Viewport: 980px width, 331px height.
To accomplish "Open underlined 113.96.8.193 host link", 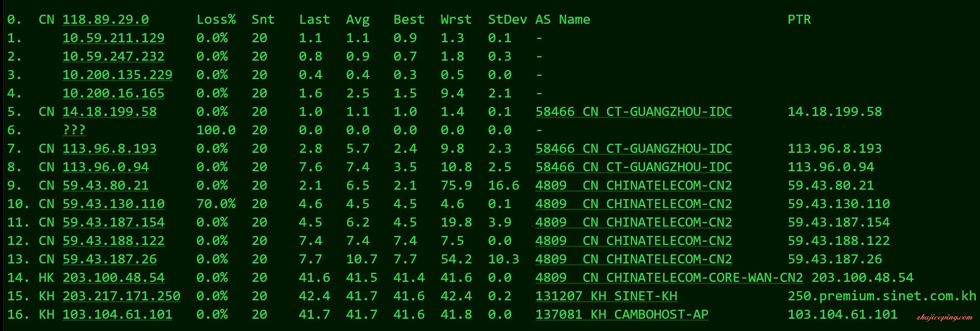I will 109,149.
